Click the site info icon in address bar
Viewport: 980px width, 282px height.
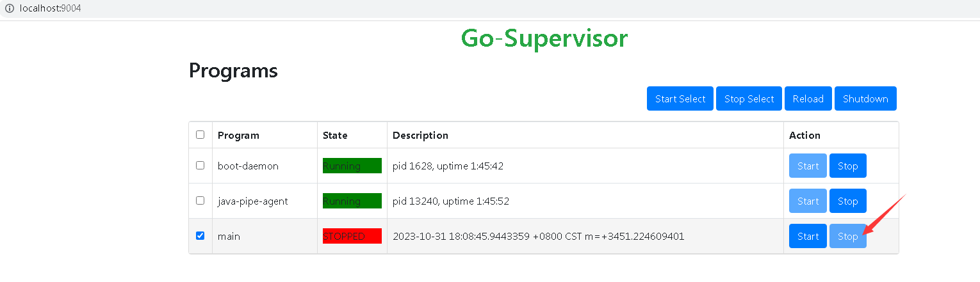click(9, 9)
